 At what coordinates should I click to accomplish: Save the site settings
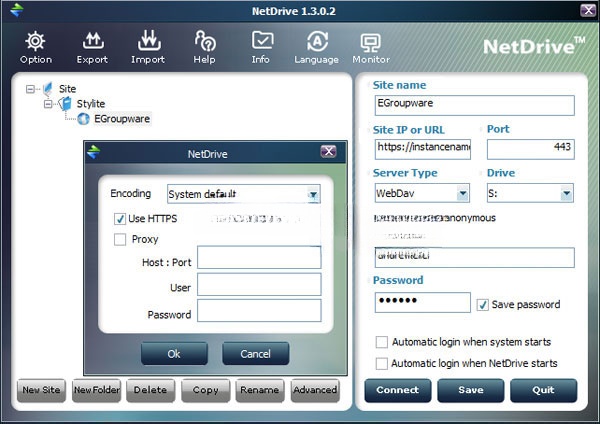tap(471, 390)
